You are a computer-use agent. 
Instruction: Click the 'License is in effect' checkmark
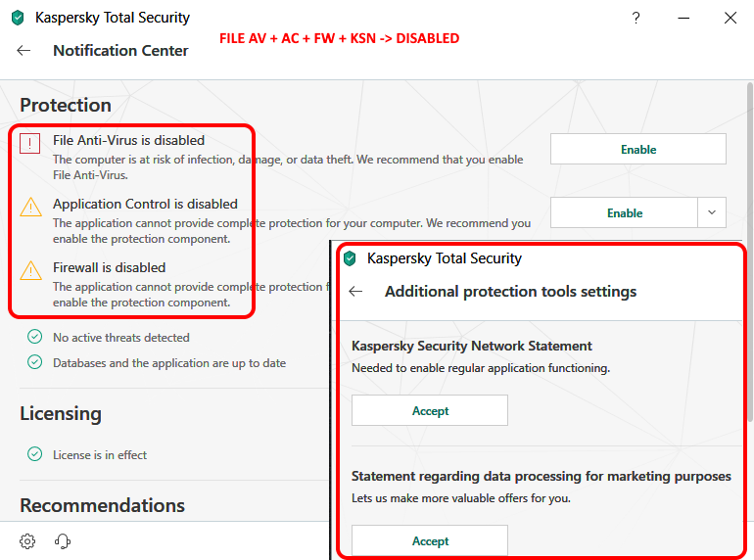pos(35,454)
